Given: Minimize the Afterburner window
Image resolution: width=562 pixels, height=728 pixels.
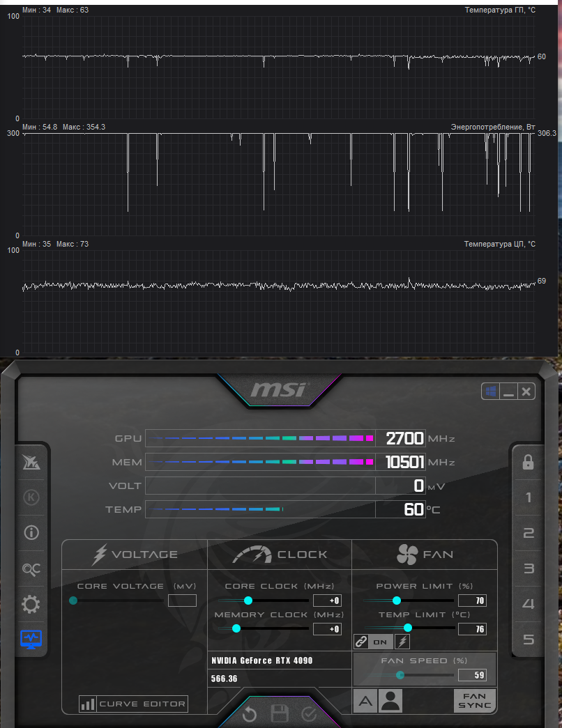Looking at the screenshot, I should click(508, 392).
